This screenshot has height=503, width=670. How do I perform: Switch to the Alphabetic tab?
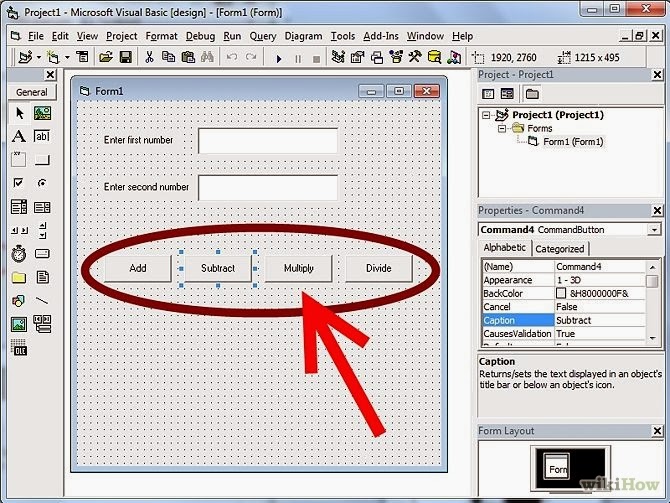point(505,247)
